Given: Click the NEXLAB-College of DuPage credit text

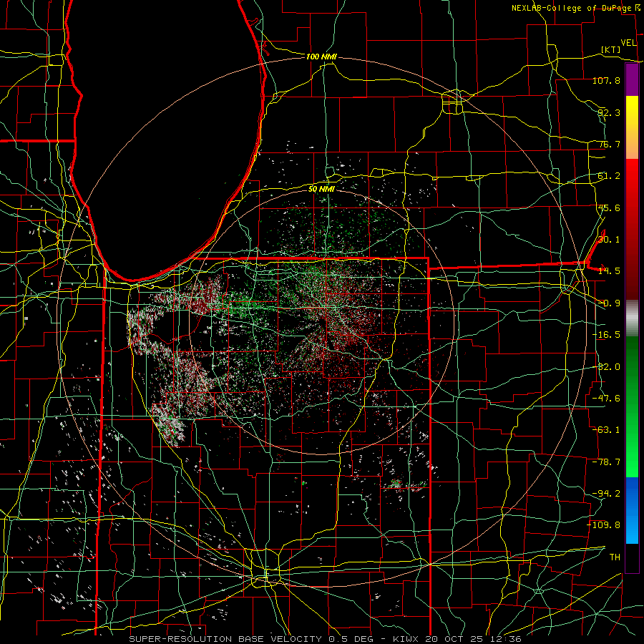Looking at the screenshot, I should click(572, 8).
